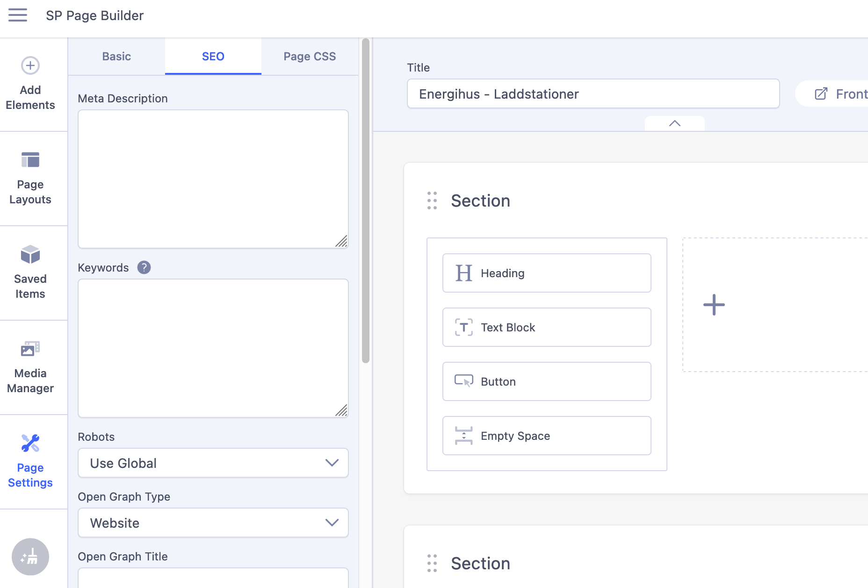Image resolution: width=868 pixels, height=588 pixels.
Task: Open the hamburger menu icon
Action: [x=18, y=15]
